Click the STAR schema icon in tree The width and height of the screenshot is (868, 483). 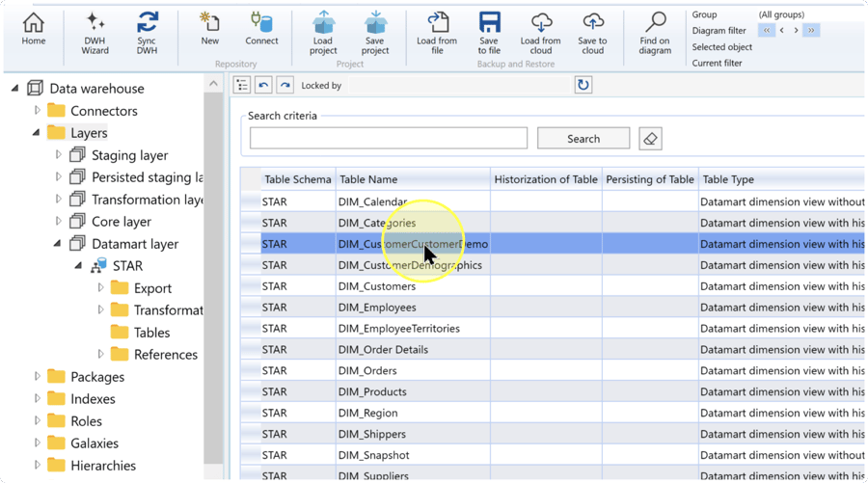click(99, 266)
